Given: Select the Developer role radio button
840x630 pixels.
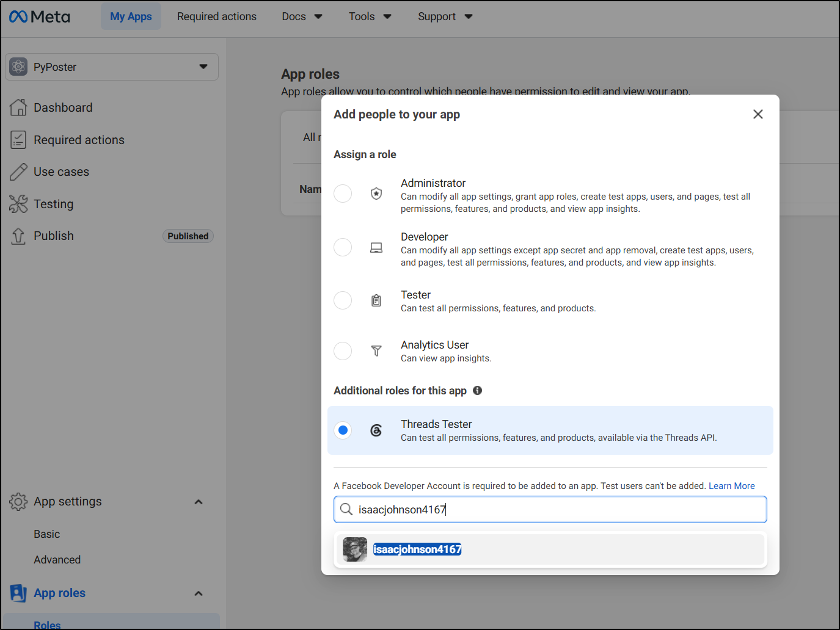Looking at the screenshot, I should tap(343, 247).
